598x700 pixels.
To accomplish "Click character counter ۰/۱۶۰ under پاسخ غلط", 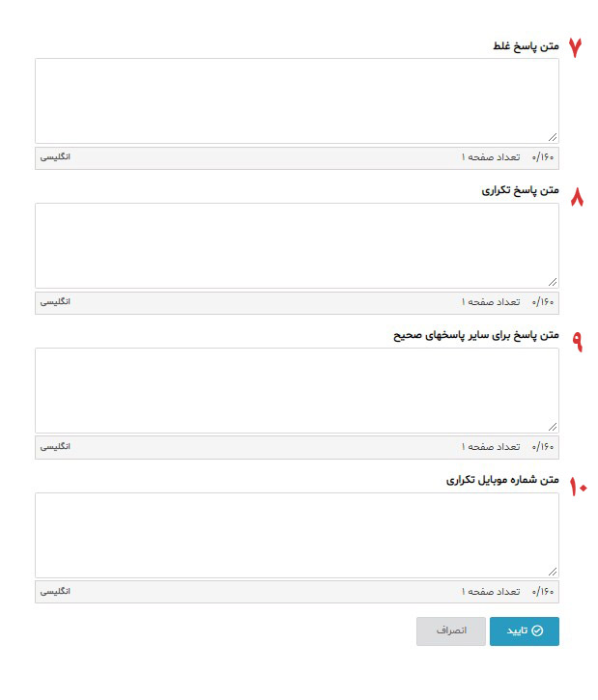I will click(x=543, y=157).
